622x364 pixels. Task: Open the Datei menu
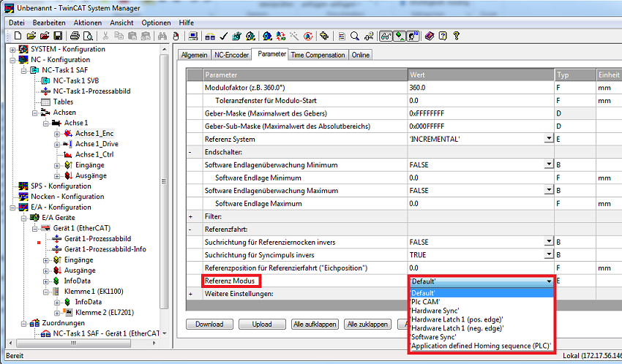[x=17, y=23]
